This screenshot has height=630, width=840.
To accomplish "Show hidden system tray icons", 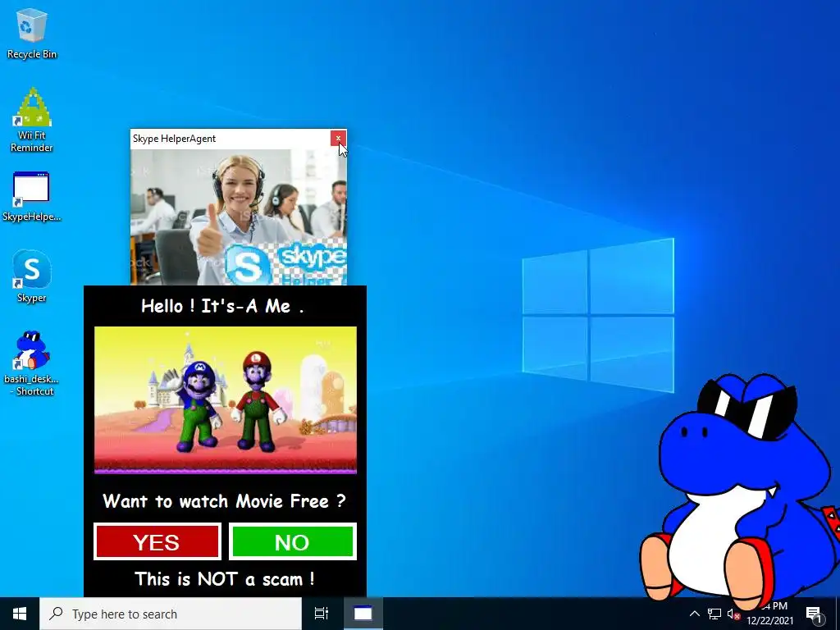I will [x=694, y=614].
